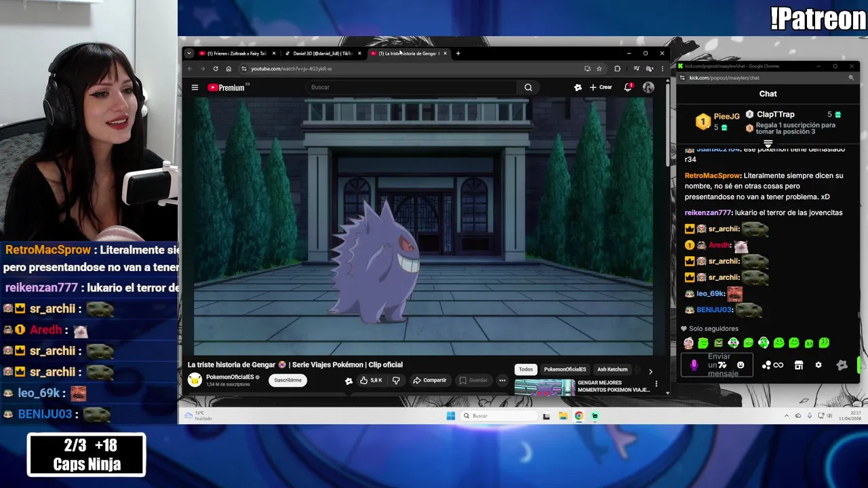868x488 pixels.
Task: Click the zoom magnifier in Kick chat window
Action: pyautogui.click(x=851, y=78)
